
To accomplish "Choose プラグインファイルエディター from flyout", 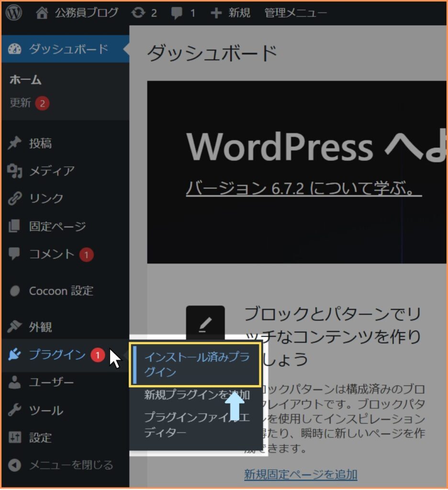I will pos(197,425).
